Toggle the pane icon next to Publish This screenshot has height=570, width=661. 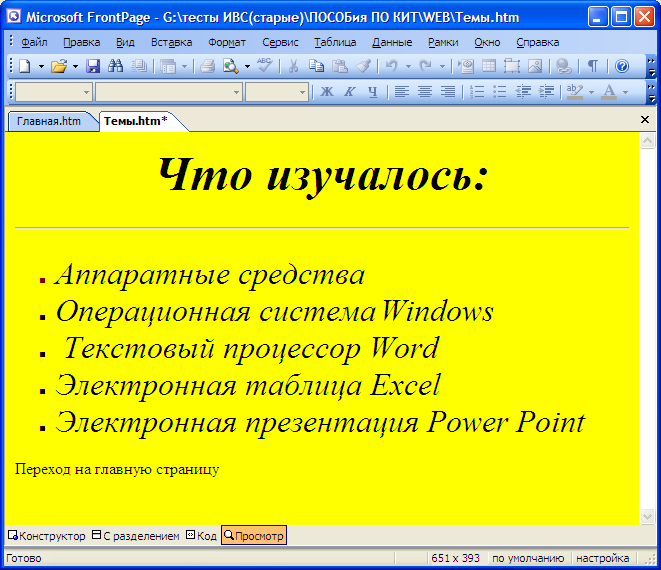coord(168,66)
